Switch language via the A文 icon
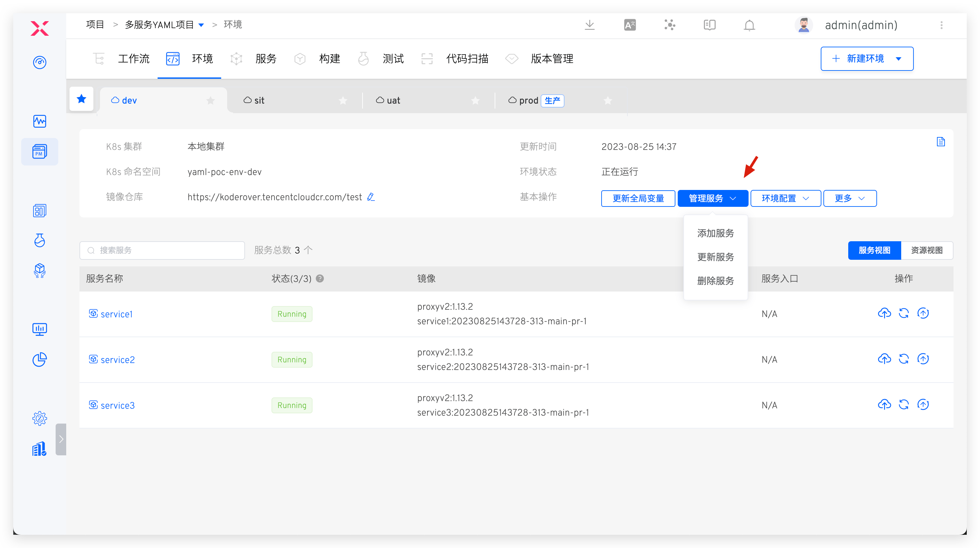 point(630,25)
